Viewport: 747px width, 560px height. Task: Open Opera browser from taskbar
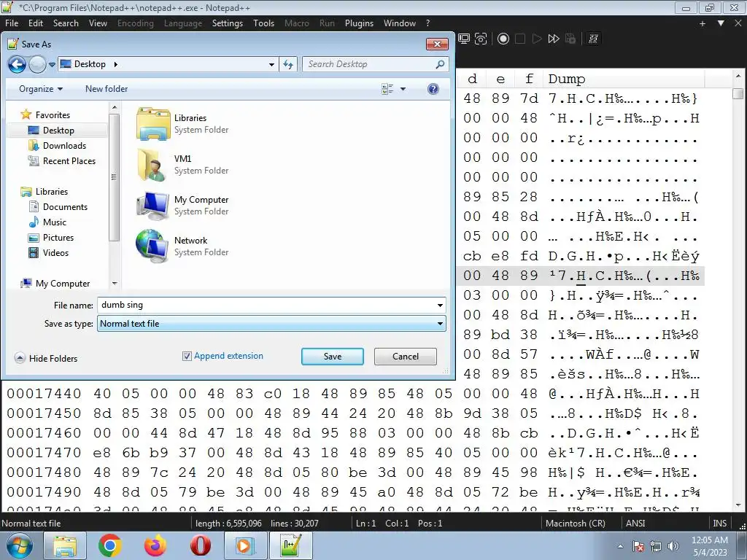(x=201, y=545)
